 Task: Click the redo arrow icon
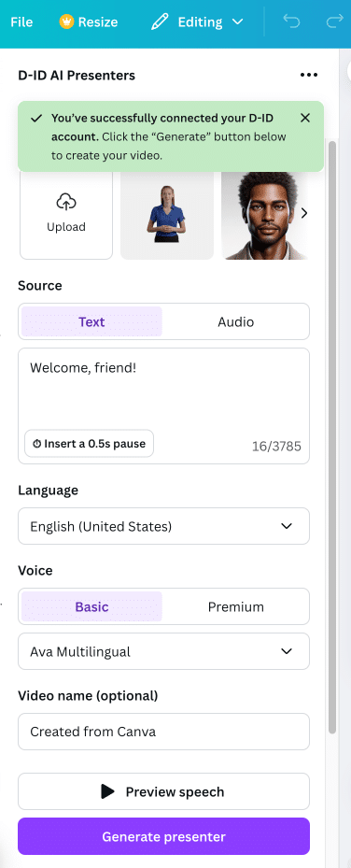coord(334,22)
